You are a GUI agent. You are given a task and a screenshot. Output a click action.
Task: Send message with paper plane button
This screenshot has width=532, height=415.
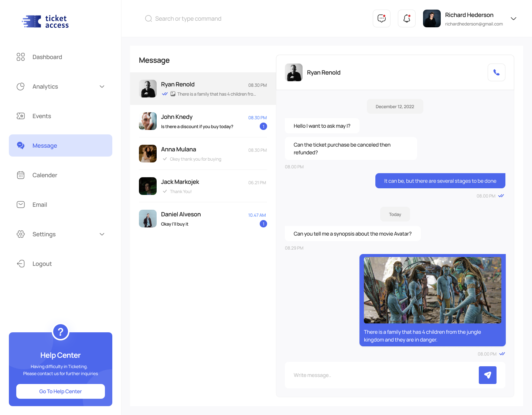488,375
